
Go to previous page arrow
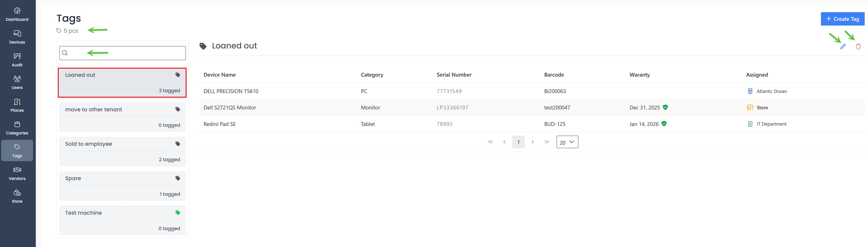click(x=505, y=142)
